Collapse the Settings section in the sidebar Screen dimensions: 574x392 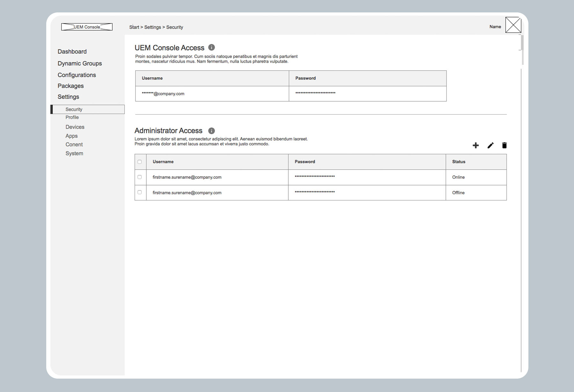tap(69, 97)
